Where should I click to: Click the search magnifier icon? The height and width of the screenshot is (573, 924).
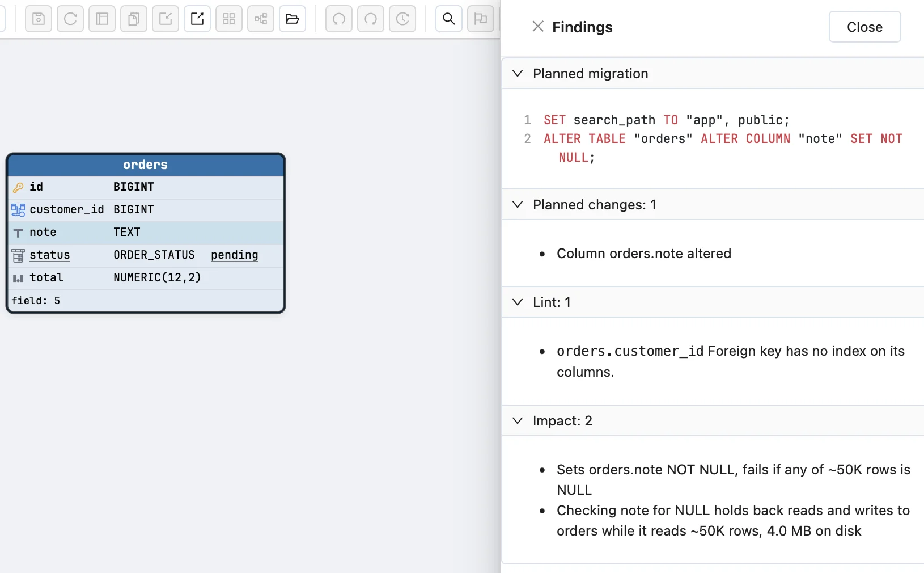coord(449,19)
